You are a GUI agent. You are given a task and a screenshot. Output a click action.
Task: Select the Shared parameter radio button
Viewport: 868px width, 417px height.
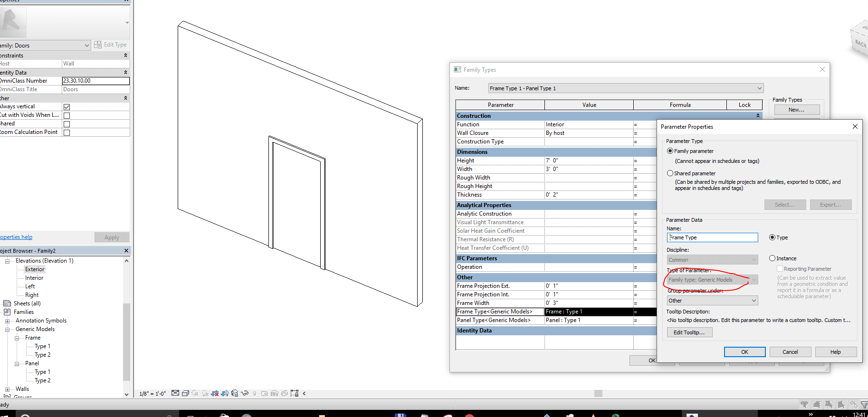tap(670, 173)
